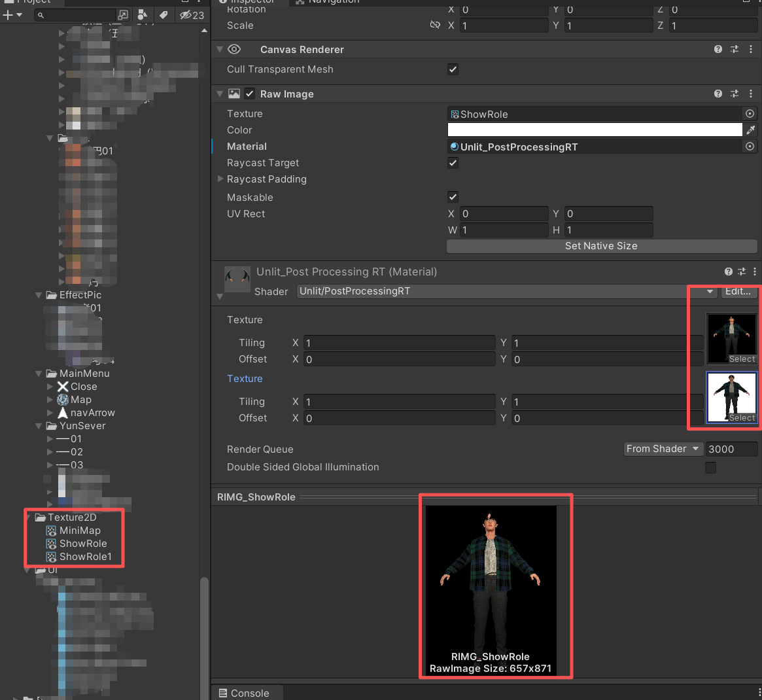
Task: Toggle Double Sided Global Illumination checkbox
Action: [710, 468]
